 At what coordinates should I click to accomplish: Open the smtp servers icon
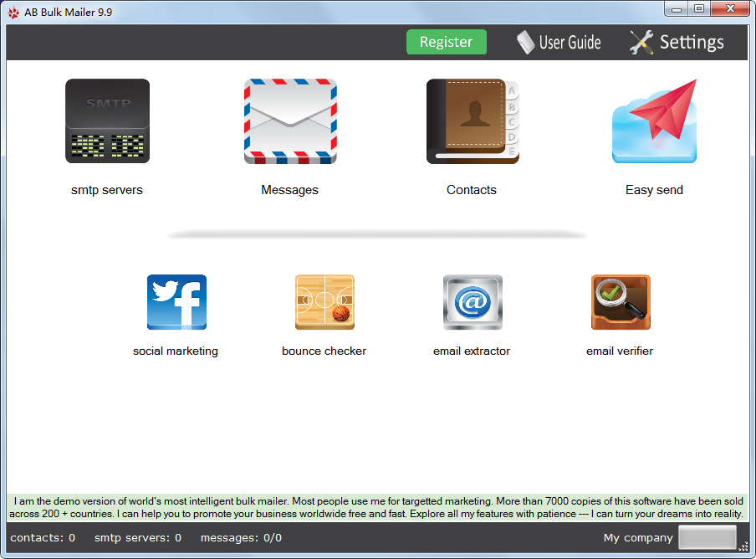[x=108, y=121]
